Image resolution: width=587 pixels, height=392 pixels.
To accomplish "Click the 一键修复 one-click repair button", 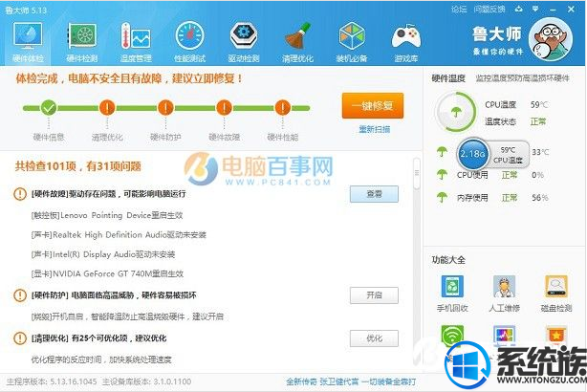I will coord(373,105).
